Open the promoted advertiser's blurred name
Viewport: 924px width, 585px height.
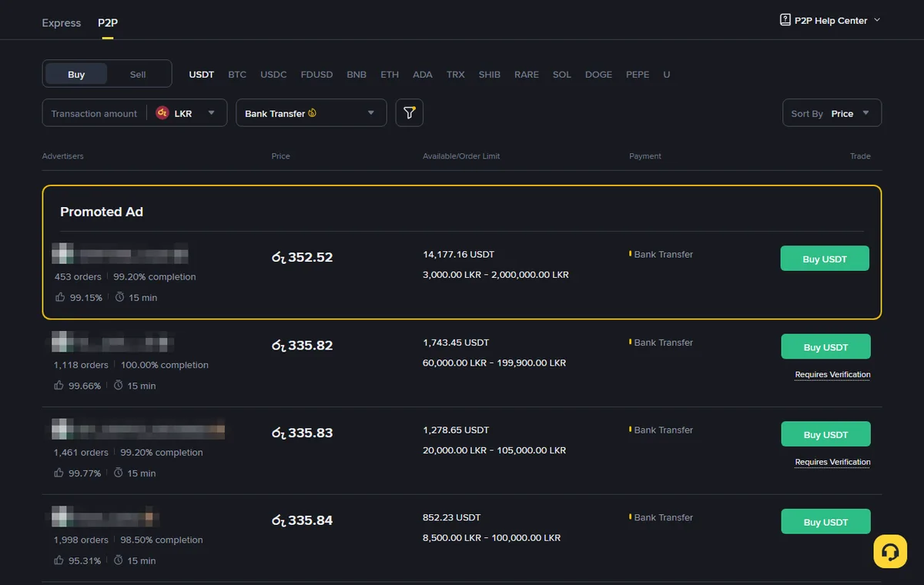120,253
